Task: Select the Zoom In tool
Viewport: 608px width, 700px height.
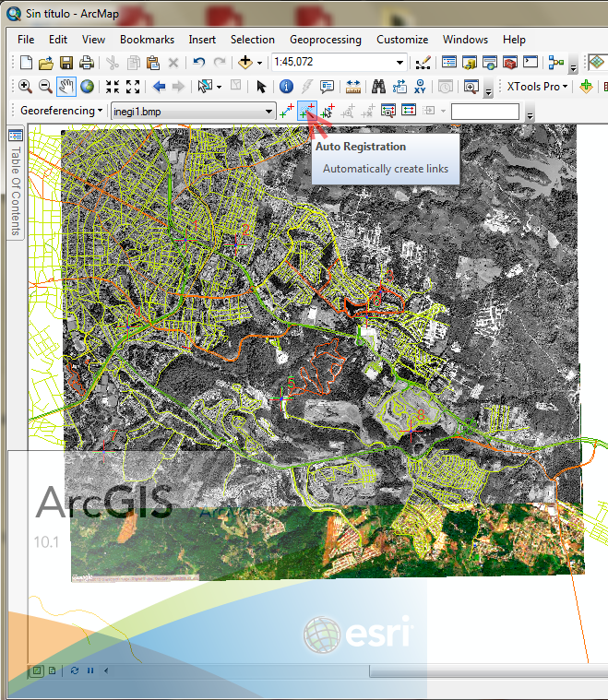Action: [x=25, y=87]
